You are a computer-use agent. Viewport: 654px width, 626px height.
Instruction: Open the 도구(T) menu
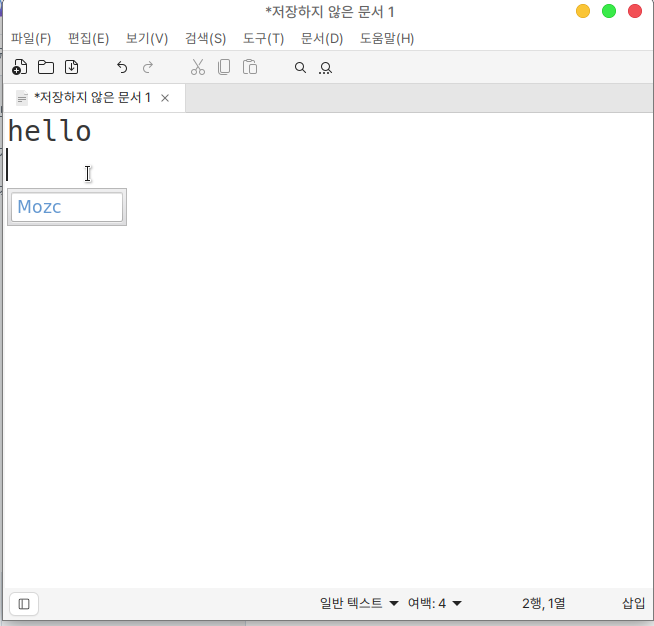tap(263, 38)
